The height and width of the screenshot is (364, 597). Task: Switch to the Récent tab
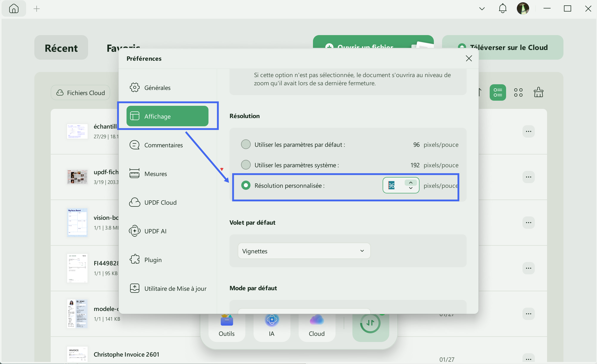tap(61, 47)
